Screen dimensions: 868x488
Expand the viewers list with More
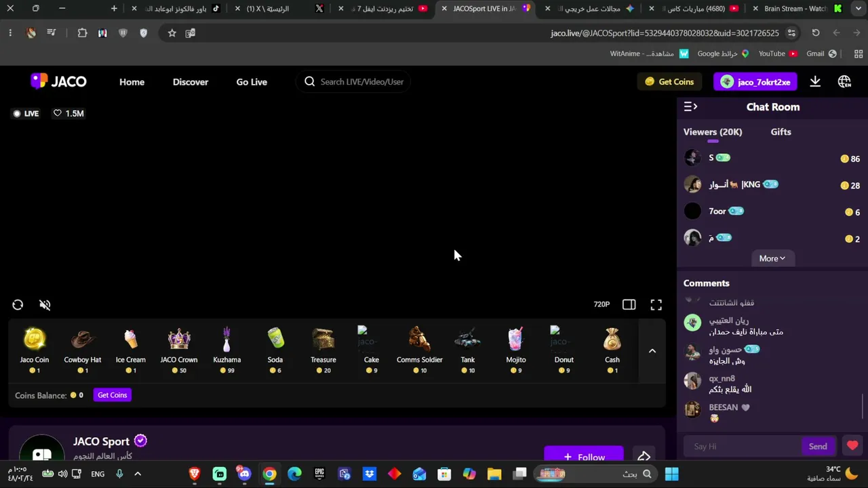coord(772,258)
